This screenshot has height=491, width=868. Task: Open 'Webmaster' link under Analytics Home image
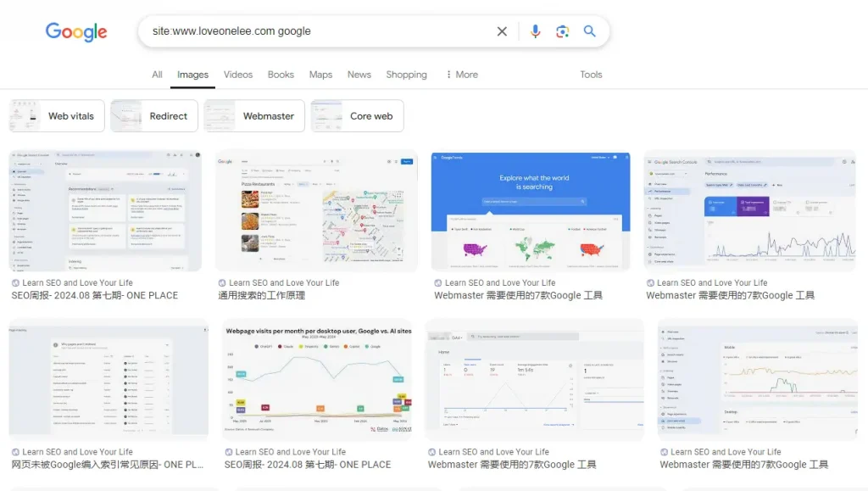coord(512,465)
